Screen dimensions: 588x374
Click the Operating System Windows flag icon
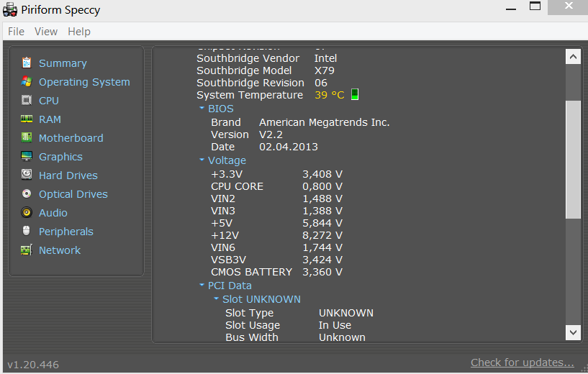(x=26, y=81)
